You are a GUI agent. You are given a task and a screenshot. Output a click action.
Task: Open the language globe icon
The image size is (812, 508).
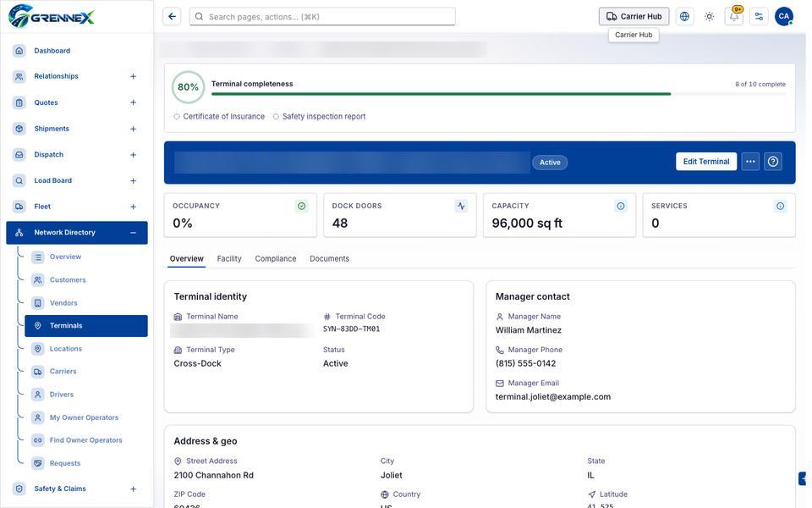(x=684, y=17)
